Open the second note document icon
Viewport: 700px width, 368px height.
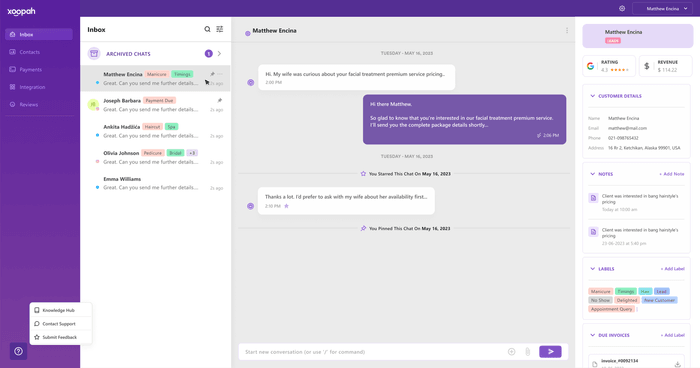pos(593,231)
